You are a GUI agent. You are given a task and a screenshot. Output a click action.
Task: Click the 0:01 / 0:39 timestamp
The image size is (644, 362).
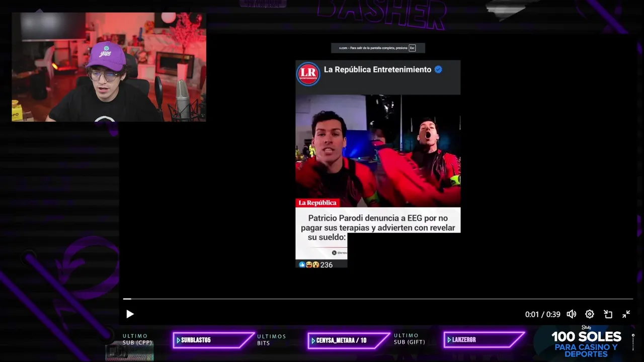coord(542,314)
